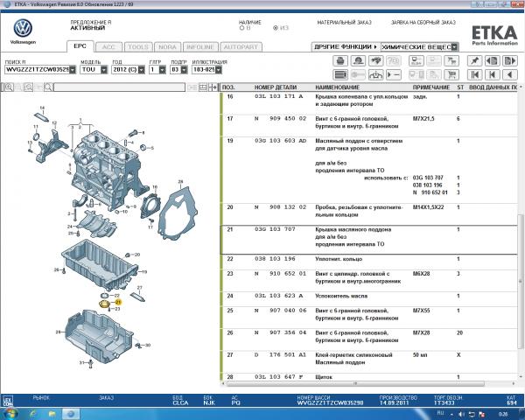525x420 pixels.
Task: Select row 16 part 03L 103 171 A
Action: (369, 103)
